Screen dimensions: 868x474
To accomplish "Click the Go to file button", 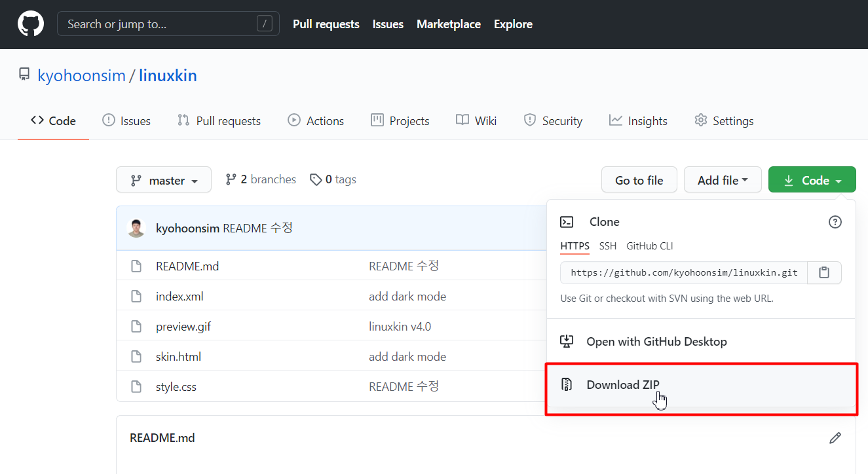I will click(x=639, y=179).
